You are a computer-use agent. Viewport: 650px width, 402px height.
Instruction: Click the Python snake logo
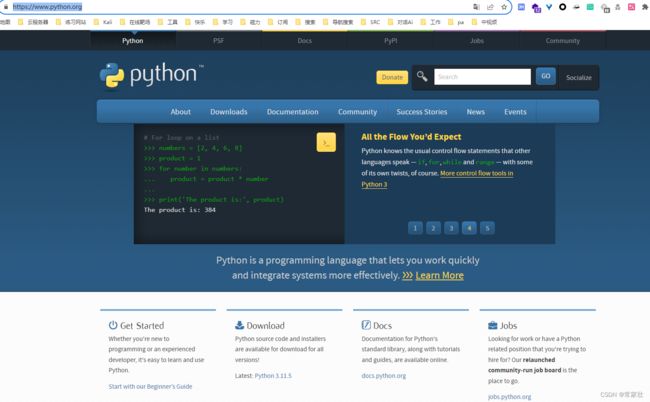click(112, 75)
